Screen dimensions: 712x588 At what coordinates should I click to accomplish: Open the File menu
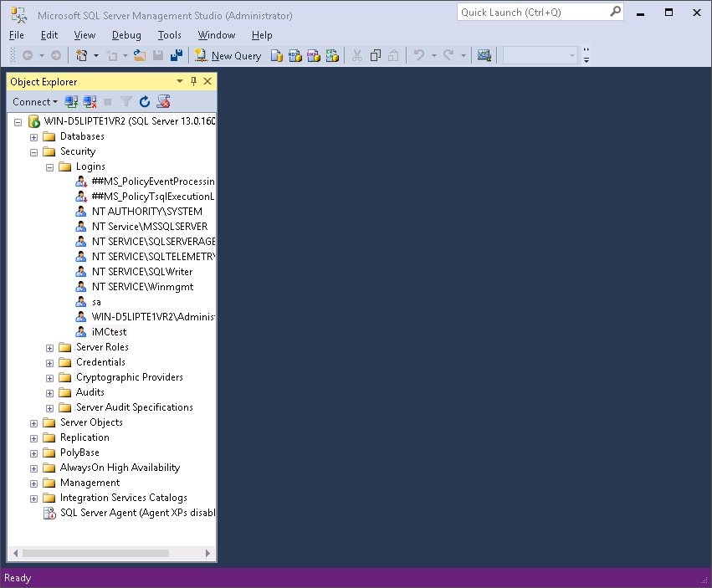coord(17,35)
